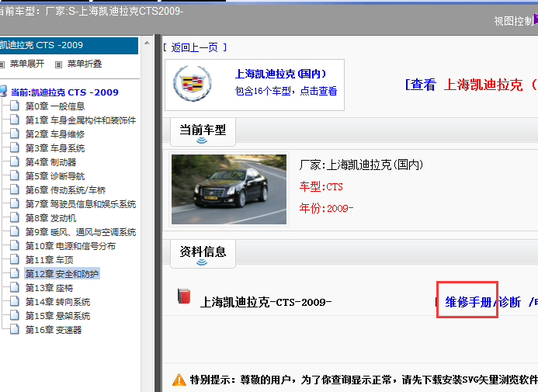Go back via 返回上一页 link
538x392 pixels.
click(195, 47)
